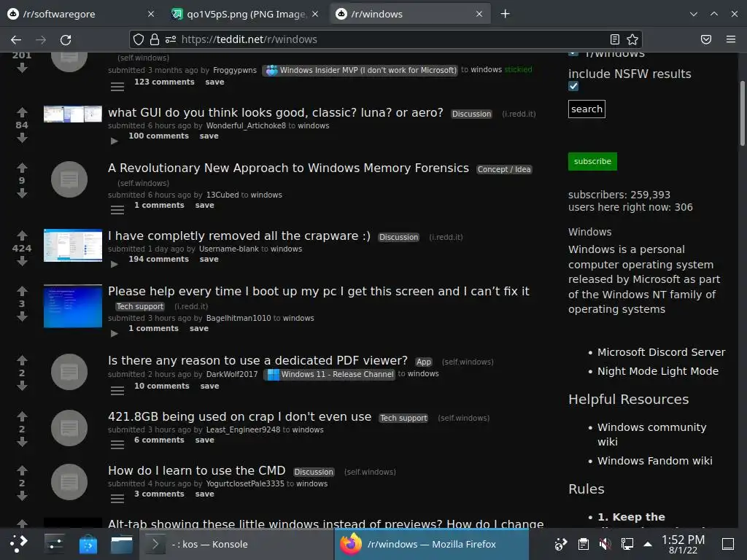Upvote 'A Revolutionary New Approach' post
The width and height of the screenshot is (747, 560).
point(22,168)
